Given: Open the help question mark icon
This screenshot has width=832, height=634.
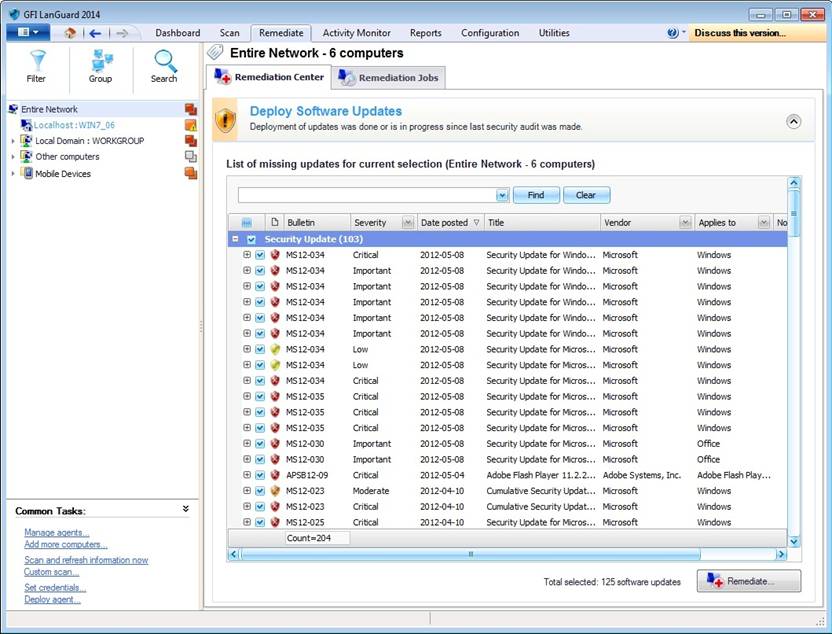Looking at the screenshot, I should coord(673,33).
